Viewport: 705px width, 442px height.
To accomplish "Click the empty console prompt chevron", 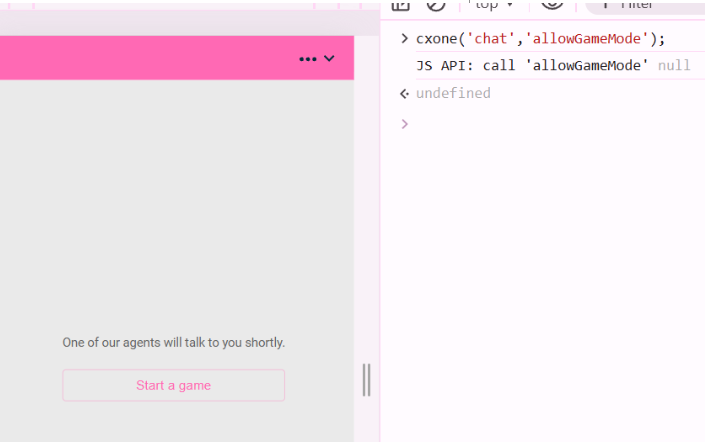I will (x=404, y=124).
